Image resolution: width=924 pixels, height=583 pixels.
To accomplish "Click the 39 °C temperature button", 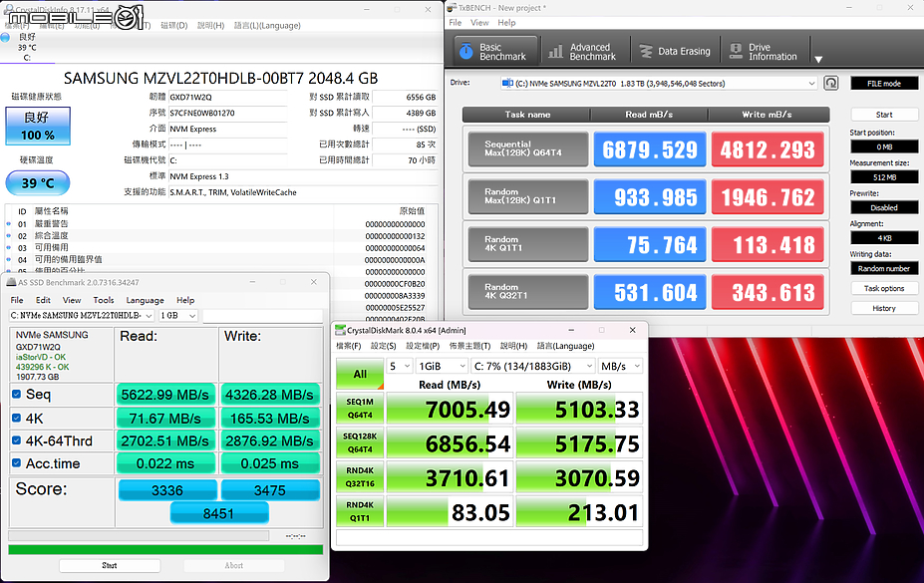I will tap(38, 183).
